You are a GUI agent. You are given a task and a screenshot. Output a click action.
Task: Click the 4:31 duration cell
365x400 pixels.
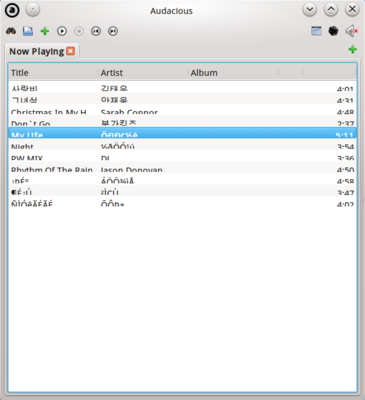point(345,100)
